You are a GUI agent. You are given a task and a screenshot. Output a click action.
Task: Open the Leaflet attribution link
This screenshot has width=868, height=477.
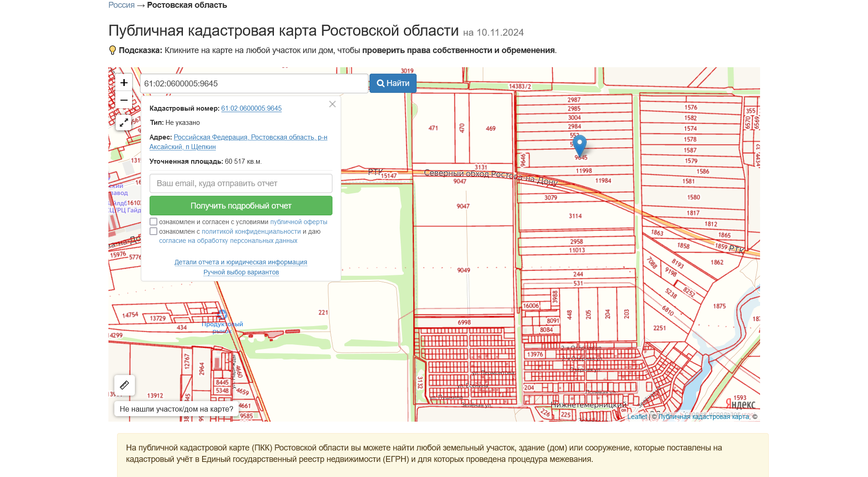coord(637,416)
